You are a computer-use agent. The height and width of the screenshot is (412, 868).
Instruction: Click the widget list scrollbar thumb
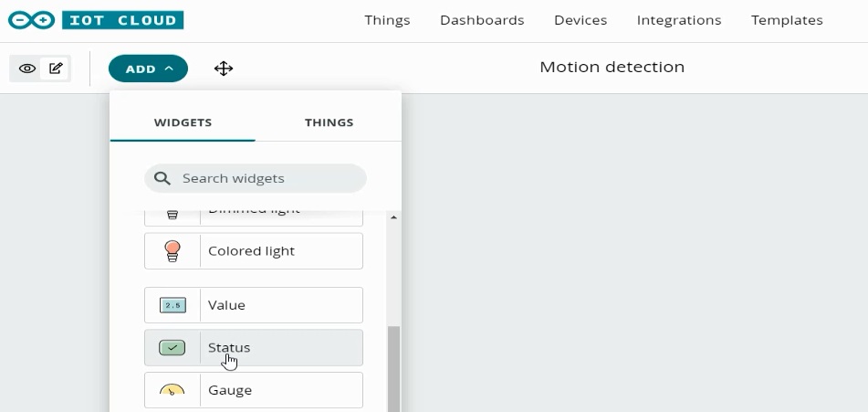pyautogui.click(x=393, y=369)
